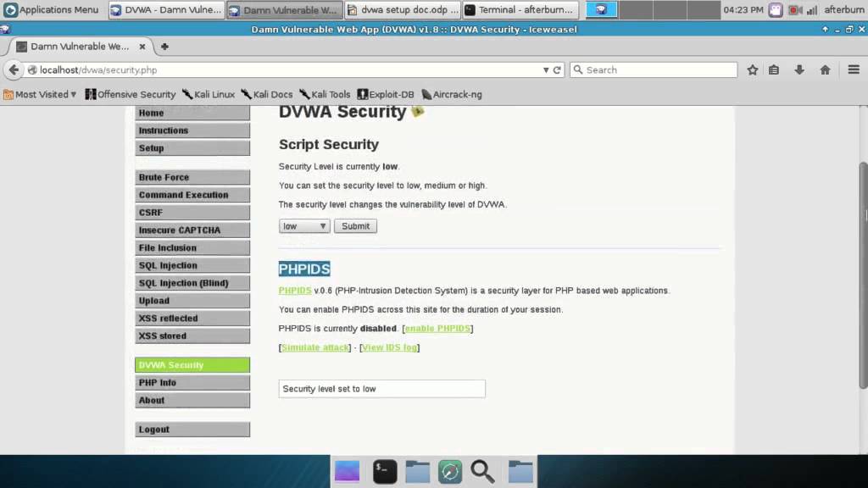
Task: Open Brute Force page
Action: point(192,177)
